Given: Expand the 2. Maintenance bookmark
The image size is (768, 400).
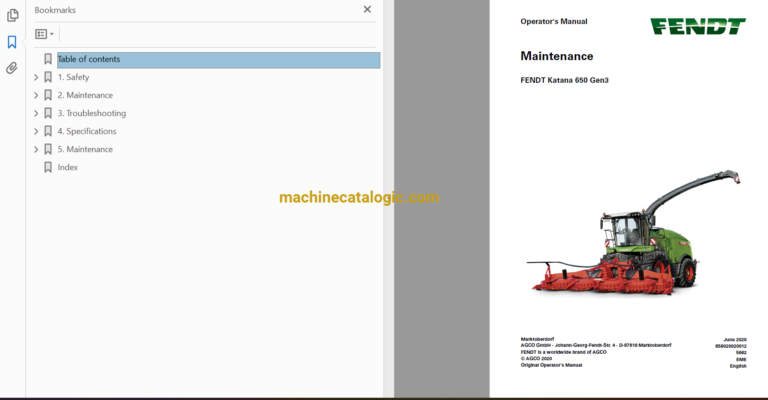Looking at the screenshot, I should [36, 95].
